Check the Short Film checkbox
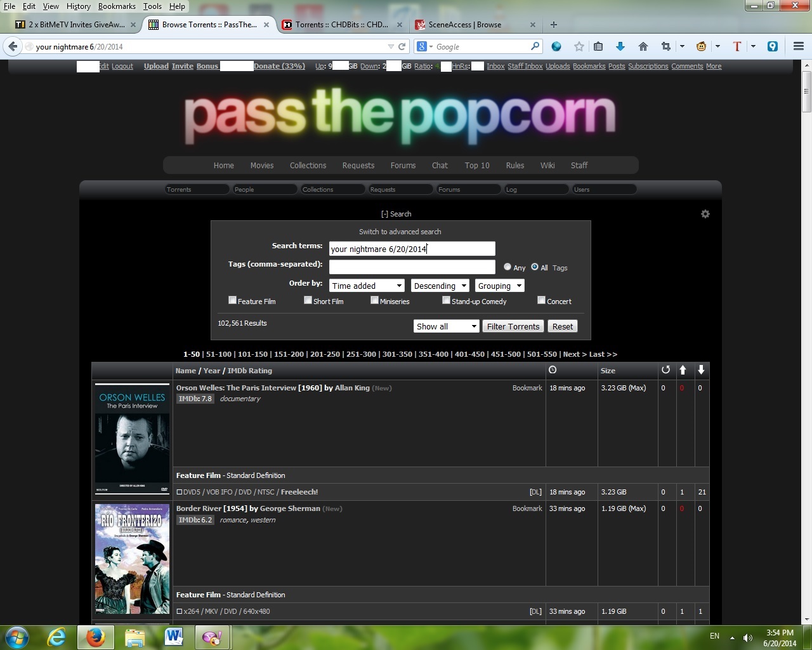The width and height of the screenshot is (812, 650). 308,300
